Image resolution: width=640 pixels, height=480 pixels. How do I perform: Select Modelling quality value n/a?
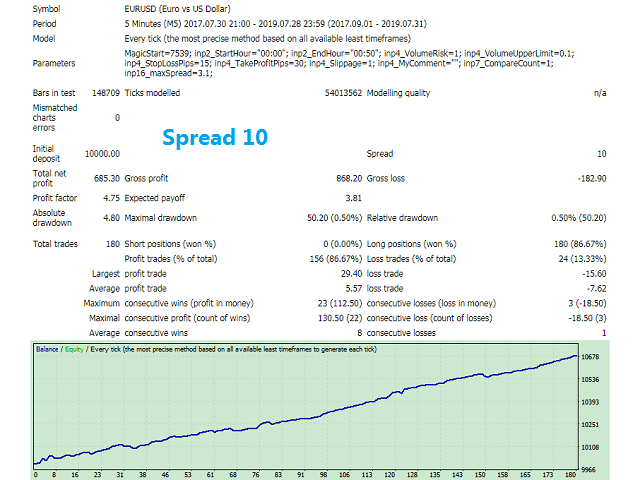pos(600,93)
